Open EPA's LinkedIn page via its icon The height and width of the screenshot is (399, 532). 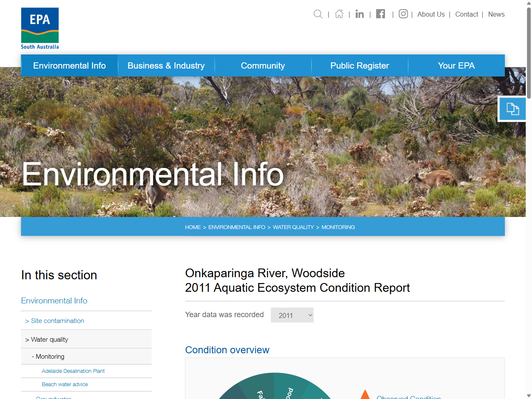[x=359, y=14]
